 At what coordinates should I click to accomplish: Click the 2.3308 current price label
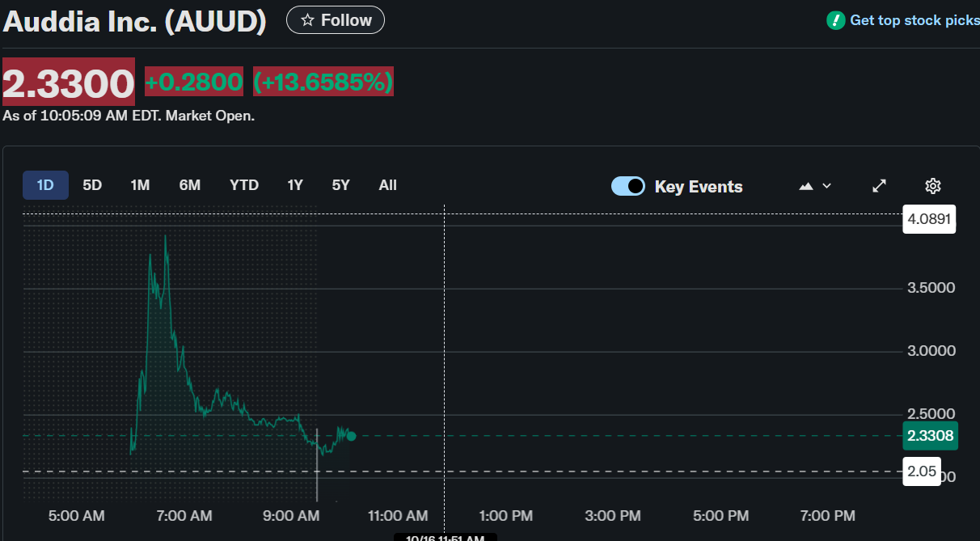(x=930, y=436)
